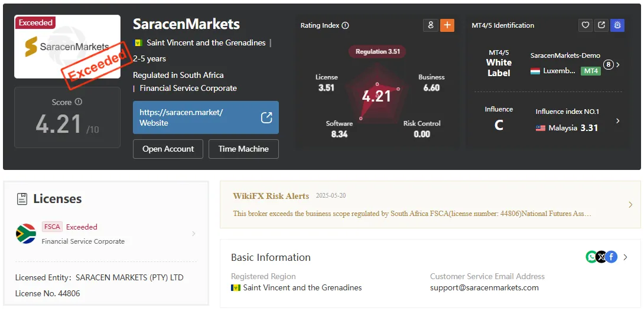The height and width of the screenshot is (311, 644).
Task: Click the blue bug report icon
Action: click(x=617, y=25)
